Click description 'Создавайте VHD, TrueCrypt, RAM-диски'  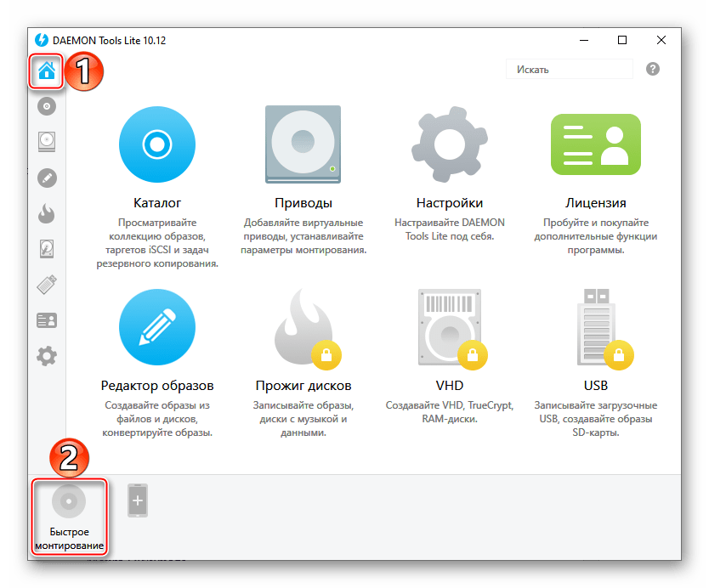pyautogui.click(x=450, y=412)
